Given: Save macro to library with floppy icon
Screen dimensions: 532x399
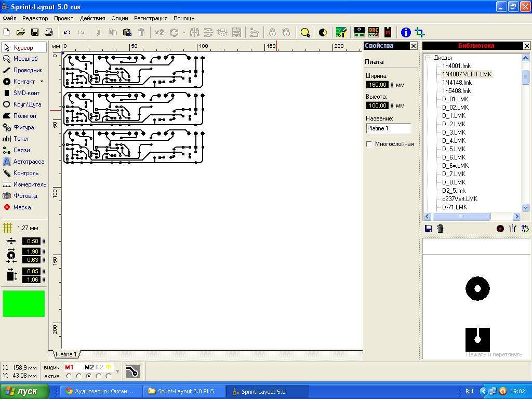Looking at the screenshot, I should coord(429,229).
